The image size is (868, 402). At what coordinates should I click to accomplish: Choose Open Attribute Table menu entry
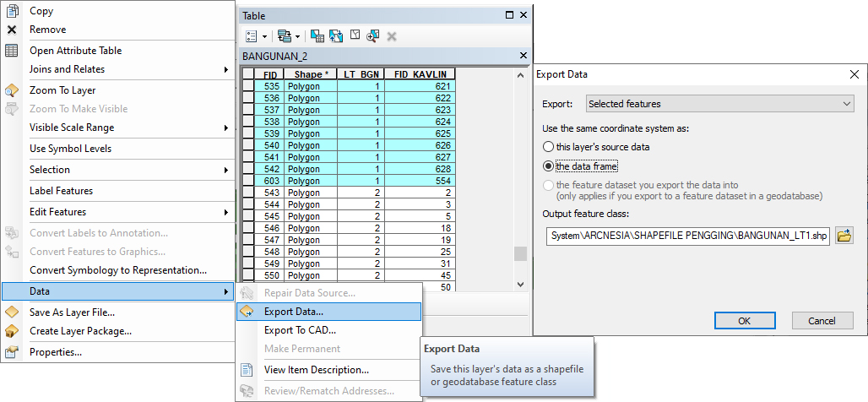click(x=118, y=51)
